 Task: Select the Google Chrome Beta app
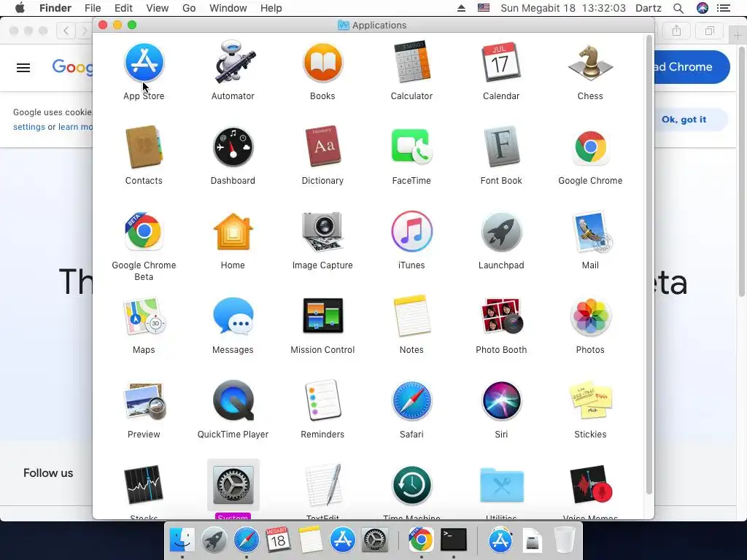click(x=144, y=232)
